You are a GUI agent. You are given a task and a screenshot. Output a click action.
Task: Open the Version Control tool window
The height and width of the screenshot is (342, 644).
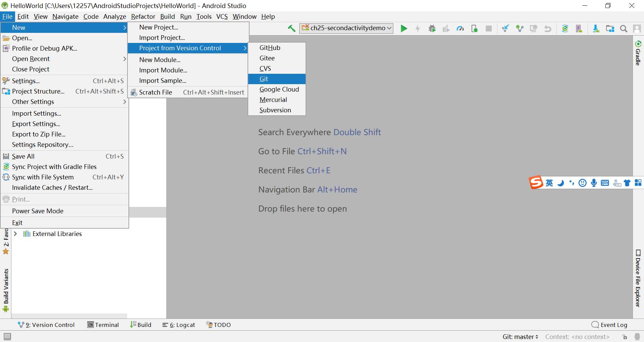[46, 325]
